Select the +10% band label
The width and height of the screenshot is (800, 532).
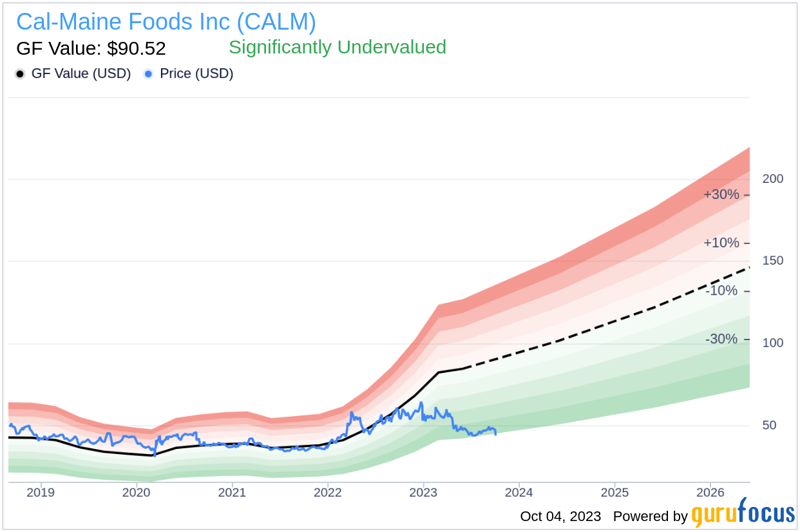pos(721,243)
